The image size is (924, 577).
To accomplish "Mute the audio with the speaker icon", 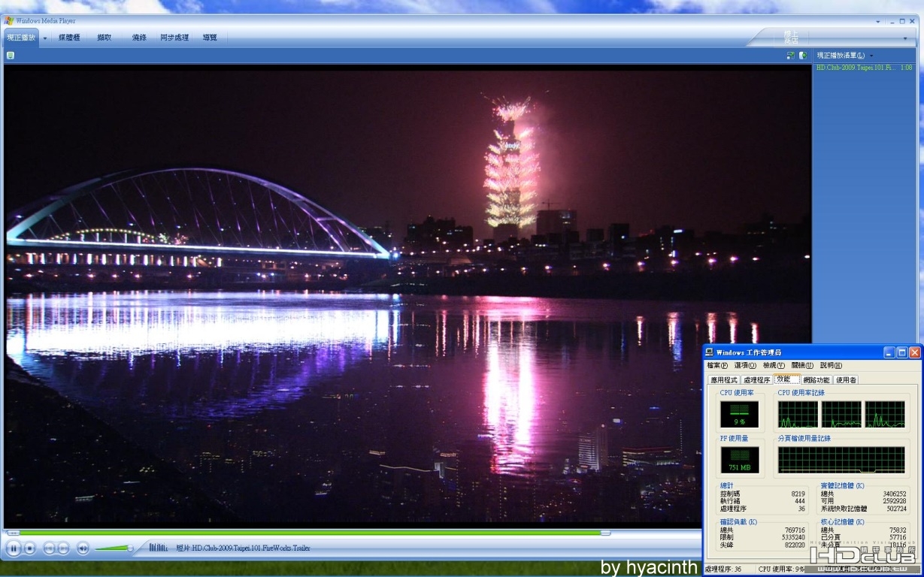I will tap(83, 548).
